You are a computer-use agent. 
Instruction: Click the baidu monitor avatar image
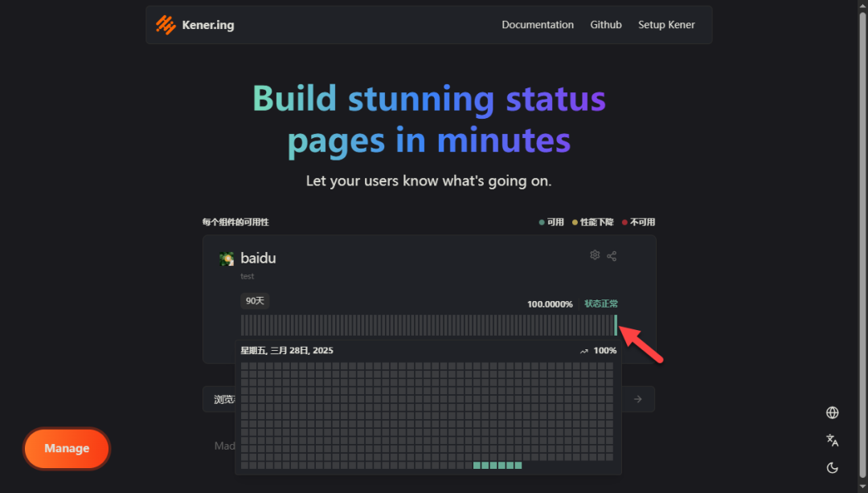tap(227, 259)
